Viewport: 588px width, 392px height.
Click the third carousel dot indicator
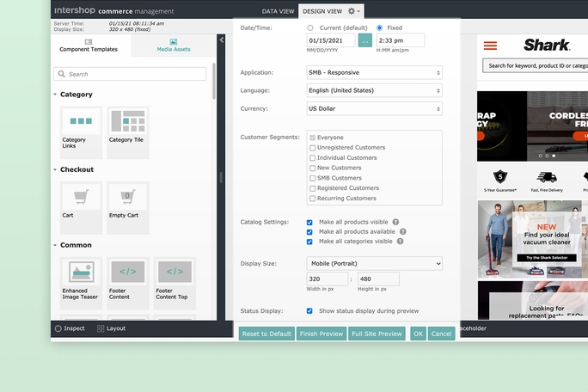[x=554, y=156]
